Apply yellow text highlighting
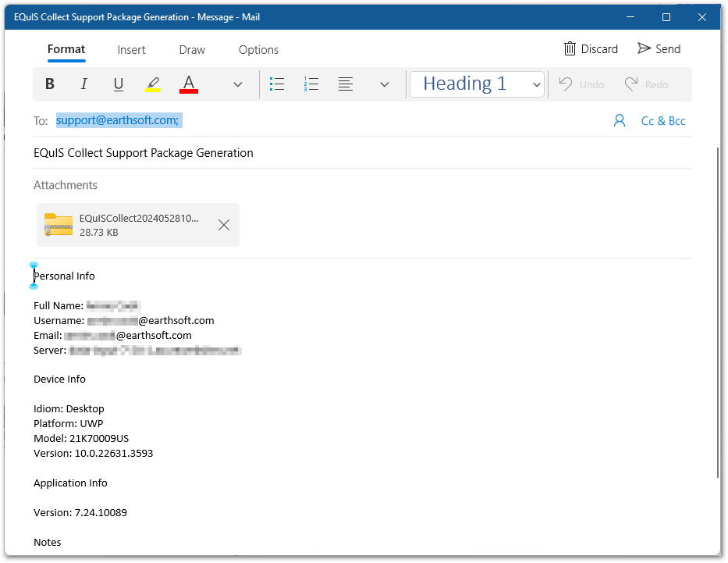Viewport: 728px width, 563px height. (x=153, y=84)
